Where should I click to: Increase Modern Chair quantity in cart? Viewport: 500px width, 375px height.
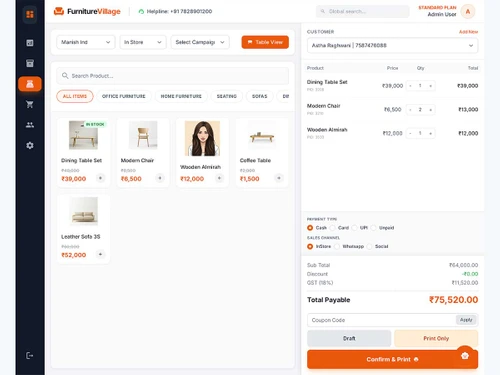(431, 110)
